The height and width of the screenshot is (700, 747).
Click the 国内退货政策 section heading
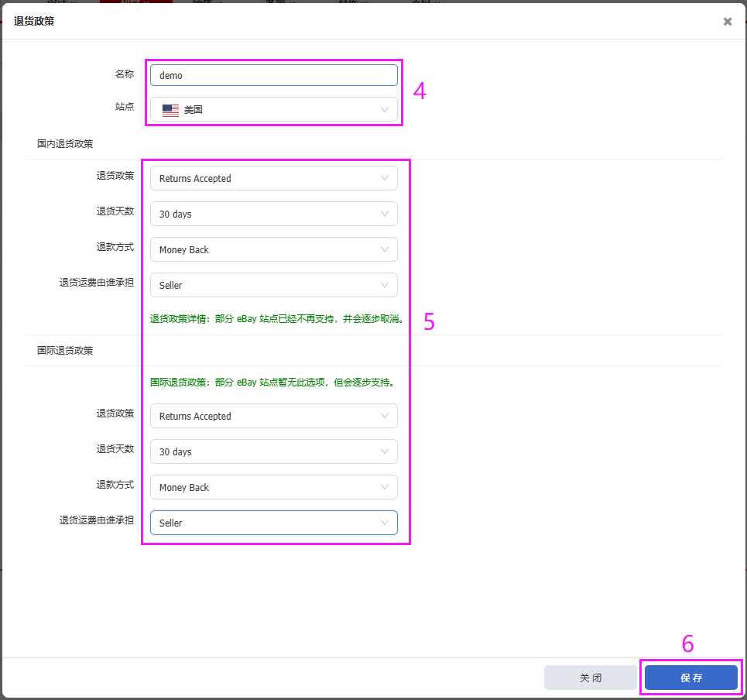65,144
